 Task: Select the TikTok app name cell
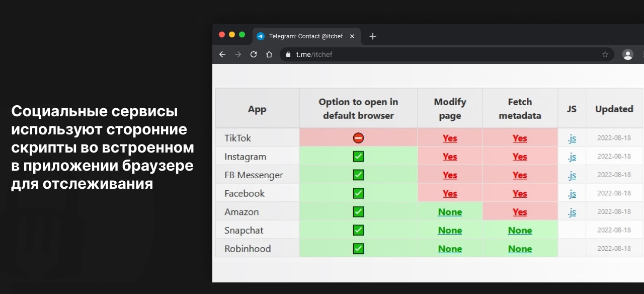(x=257, y=138)
